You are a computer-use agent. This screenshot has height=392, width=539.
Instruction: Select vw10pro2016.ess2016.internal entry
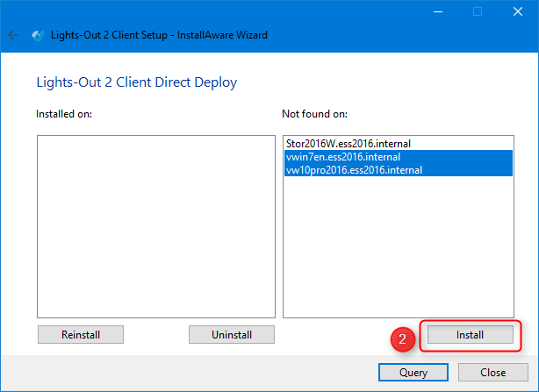point(399,170)
